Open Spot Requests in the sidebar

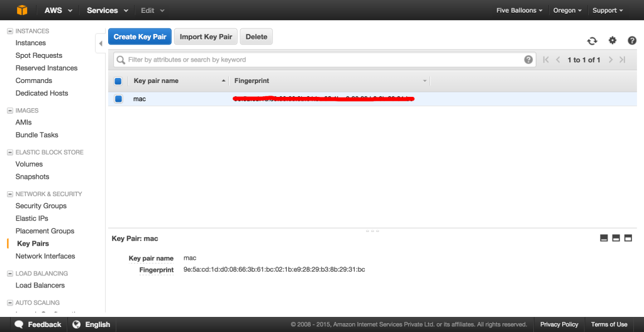[x=39, y=55]
